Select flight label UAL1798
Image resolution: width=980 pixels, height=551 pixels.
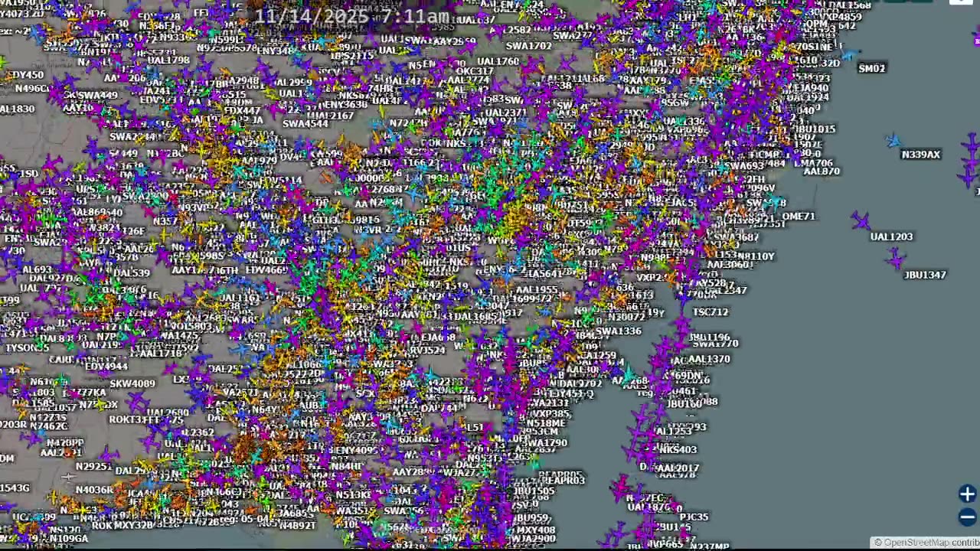(x=168, y=60)
